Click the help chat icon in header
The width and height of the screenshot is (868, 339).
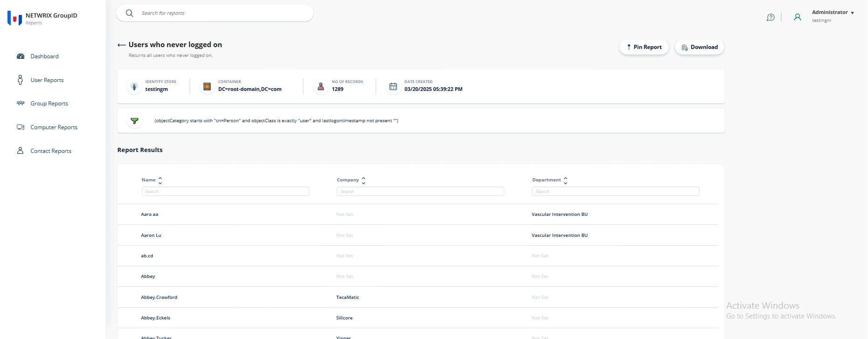[771, 17]
